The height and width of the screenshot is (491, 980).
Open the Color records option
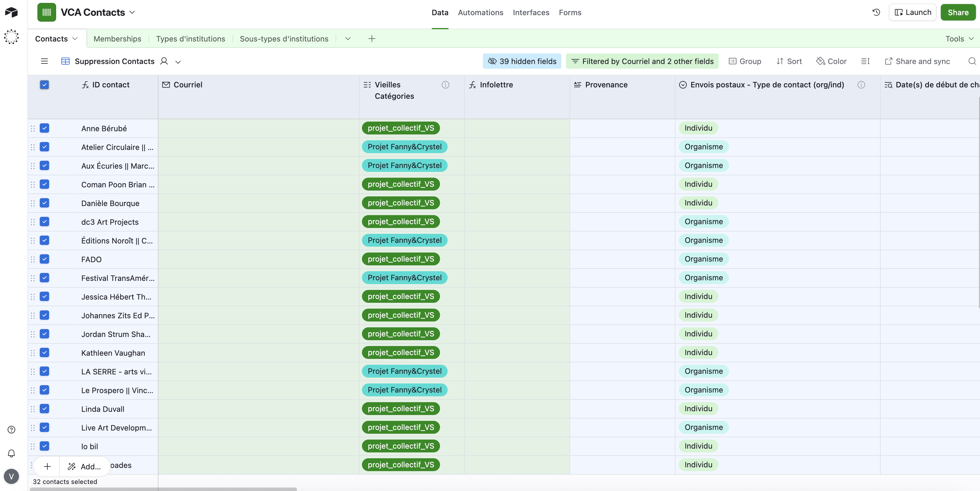click(x=832, y=61)
